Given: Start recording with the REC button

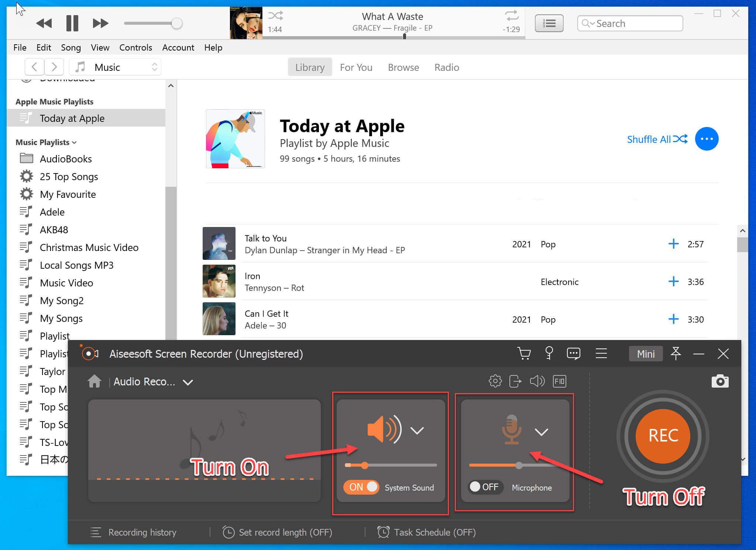Looking at the screenshot, I should (x=663, y=436).
